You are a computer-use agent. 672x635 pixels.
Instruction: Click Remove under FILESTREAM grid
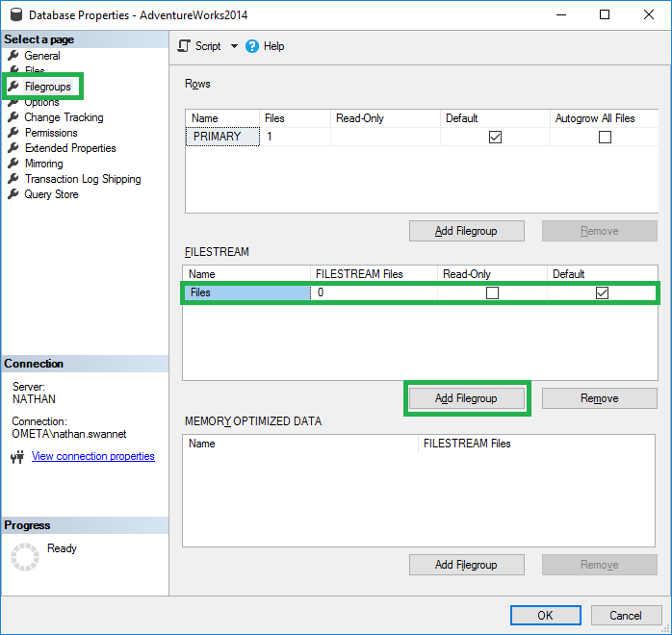[x=599, y=398]
